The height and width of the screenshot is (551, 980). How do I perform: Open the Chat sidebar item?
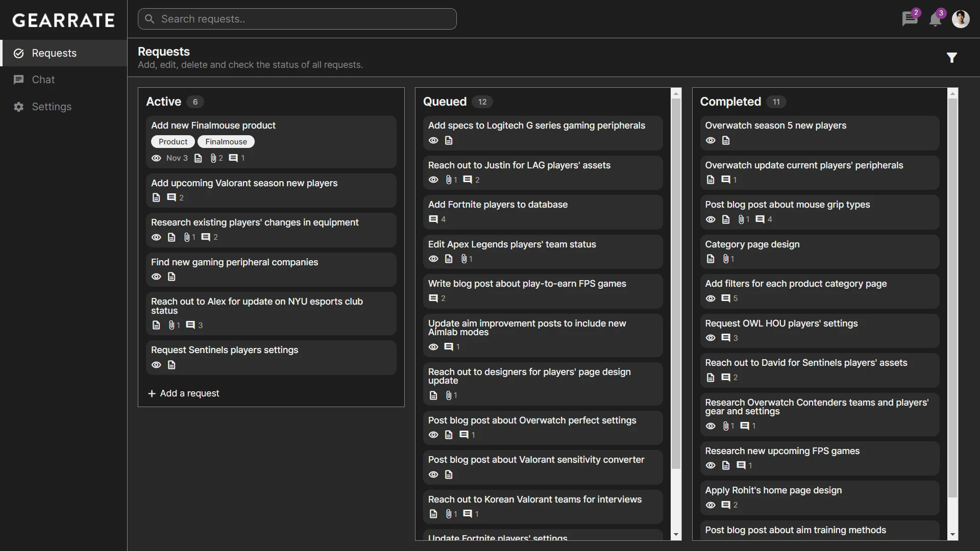click(x=43, y=80)
